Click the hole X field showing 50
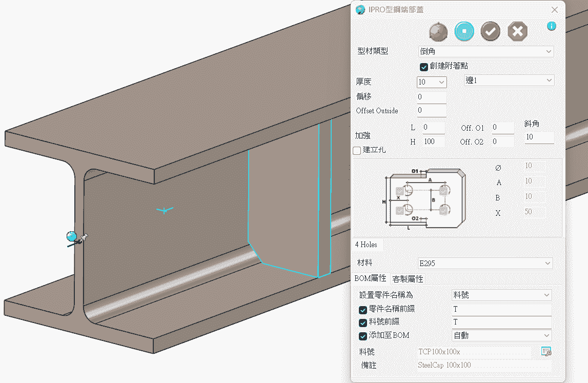Image resolution: width=588 pixels, height=383 pixels. point(534,212)
